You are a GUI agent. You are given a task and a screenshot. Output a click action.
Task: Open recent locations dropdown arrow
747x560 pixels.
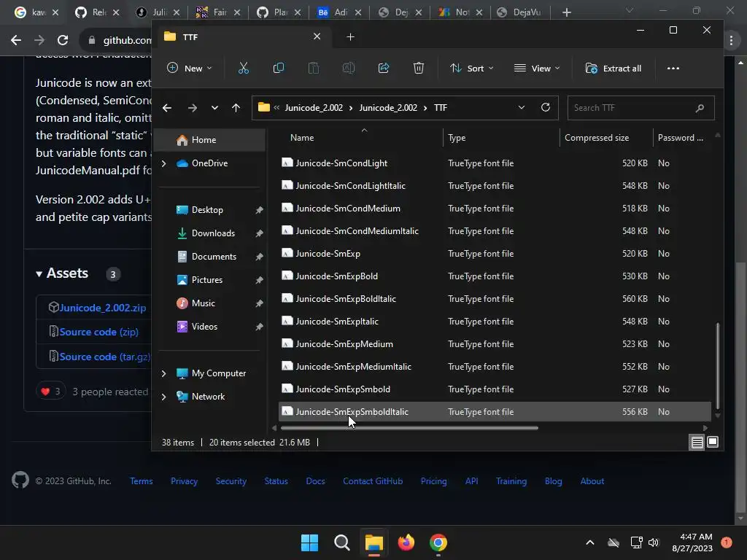pos(215,108)
